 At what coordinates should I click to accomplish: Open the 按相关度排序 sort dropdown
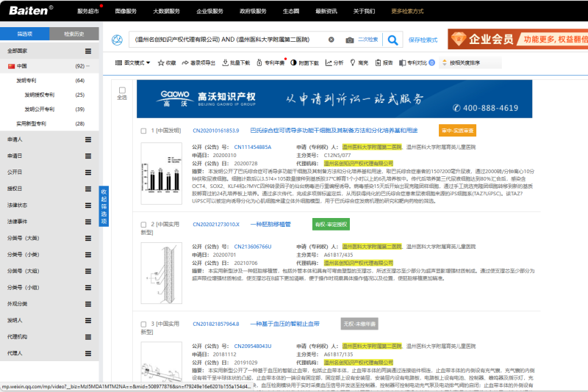pyautogui.click(x=471, y=63)
